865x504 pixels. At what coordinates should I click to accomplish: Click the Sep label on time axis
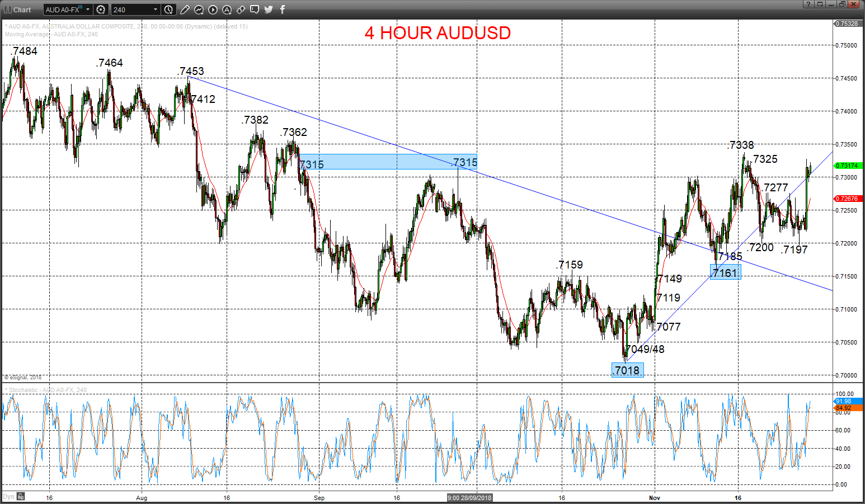(319, 497)
